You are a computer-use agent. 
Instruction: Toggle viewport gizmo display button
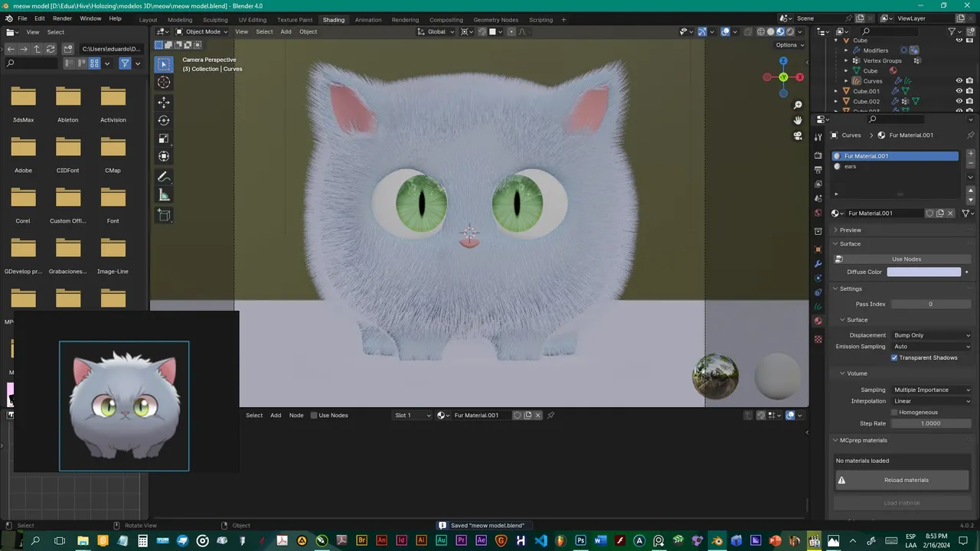(x=702, y=31)
